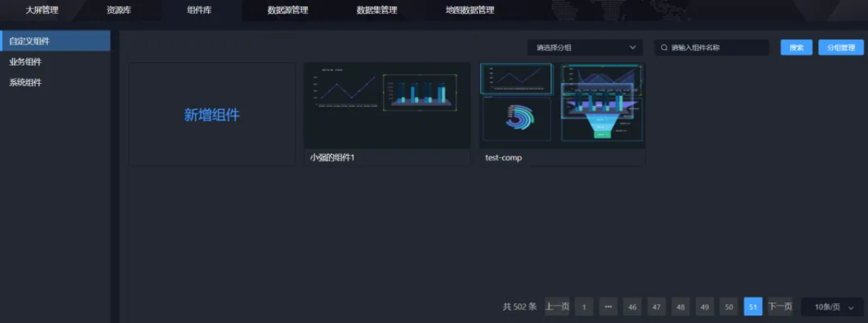Viewport: 868px width, 323px height.
Task: Go to the previous page with 上一页
Action: click(557, 306)
